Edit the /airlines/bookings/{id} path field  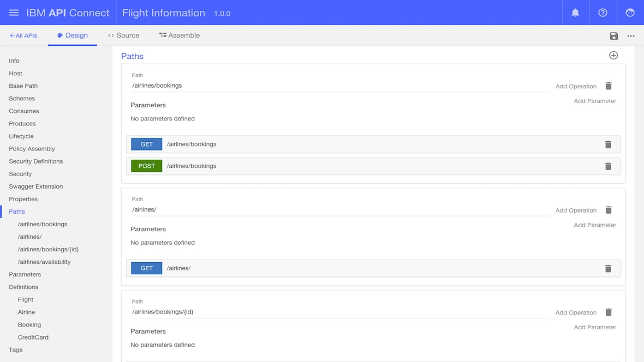tap(339, 312)
